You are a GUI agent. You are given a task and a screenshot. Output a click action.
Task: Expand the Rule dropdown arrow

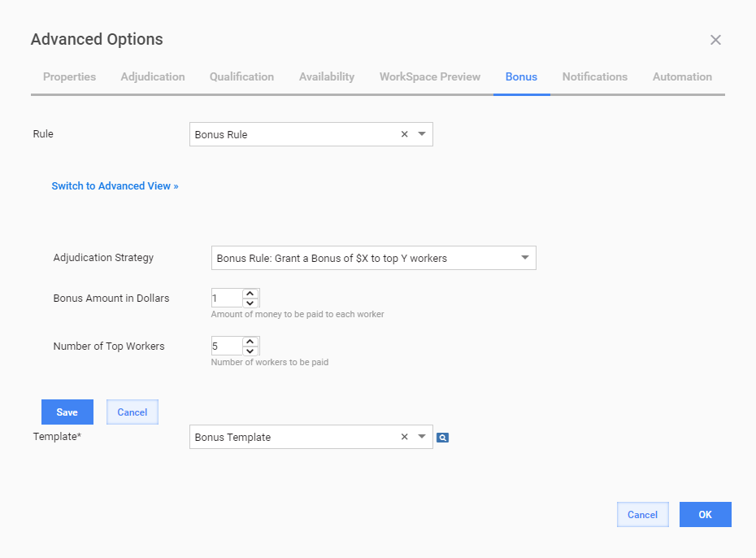(x=422, y=134)
